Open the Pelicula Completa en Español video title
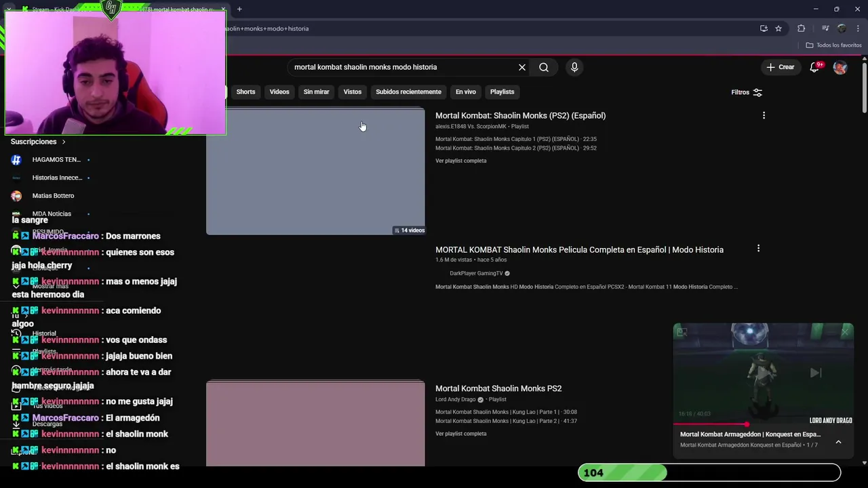 tap(579, 249)
